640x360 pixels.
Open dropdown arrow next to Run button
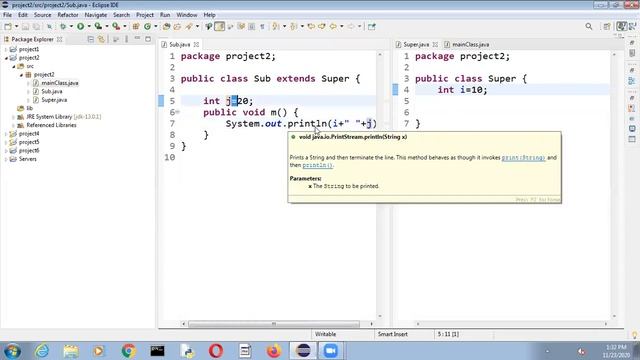tap(89, 27)
